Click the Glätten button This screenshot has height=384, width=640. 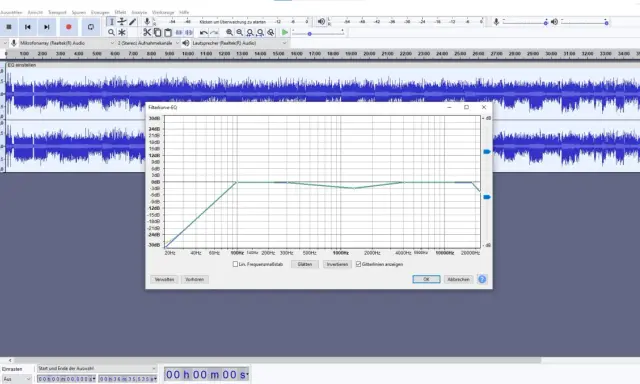[304, 264]
